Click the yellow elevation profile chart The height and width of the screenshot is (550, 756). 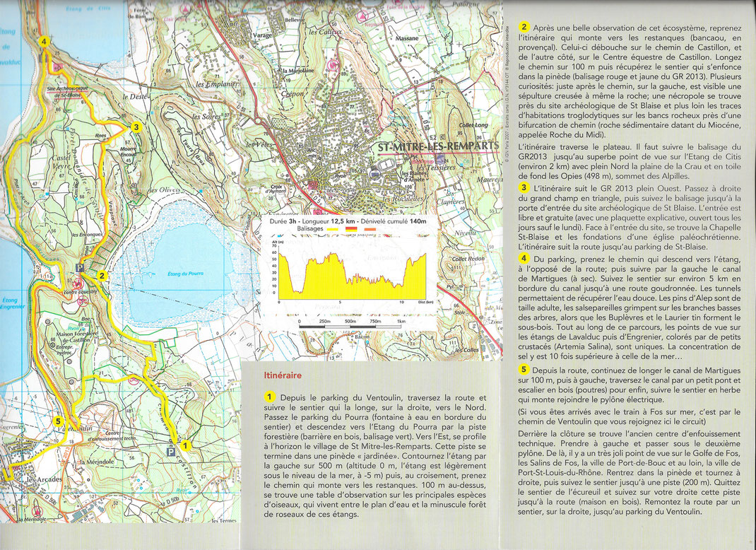coord(353,275)
